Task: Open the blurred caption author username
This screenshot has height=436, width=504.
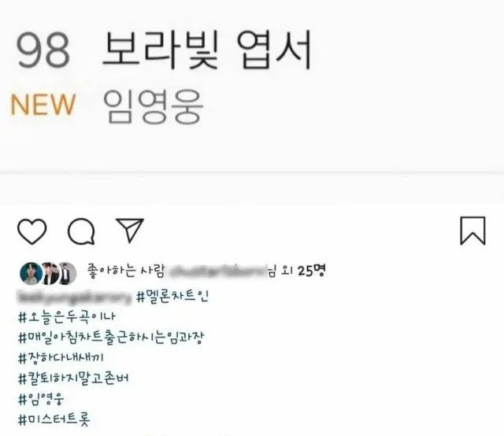Action: point(75,296)
